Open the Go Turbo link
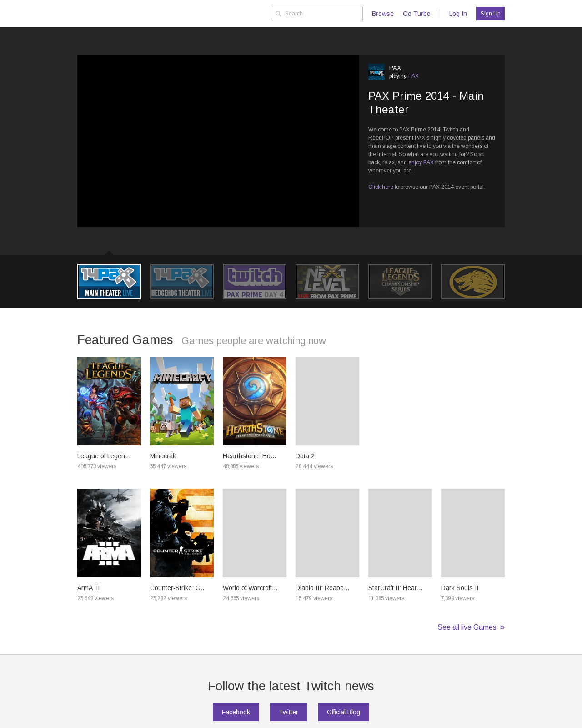 (416, 14)
